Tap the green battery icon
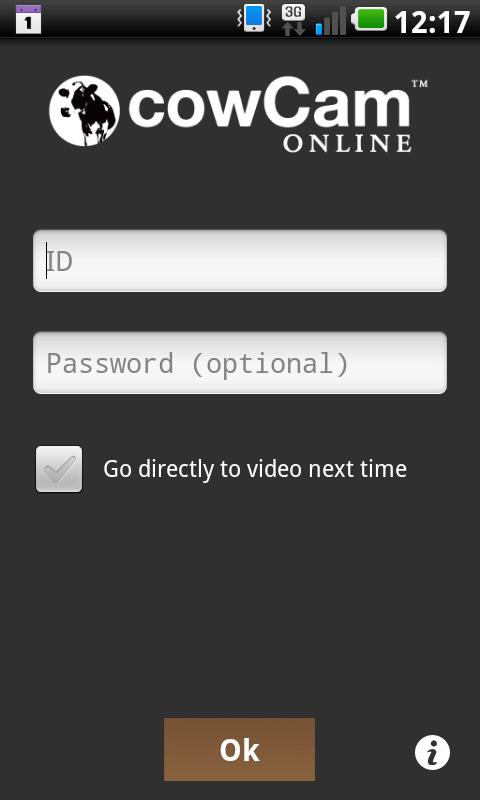480x800 pixels. click(x=370, y=19)
